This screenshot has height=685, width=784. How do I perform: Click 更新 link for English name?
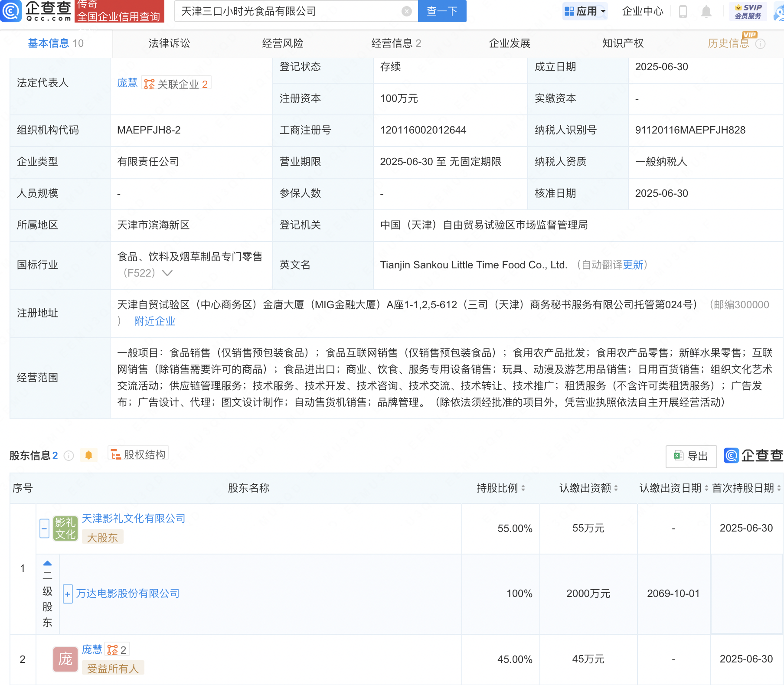(x=633, y=265)
